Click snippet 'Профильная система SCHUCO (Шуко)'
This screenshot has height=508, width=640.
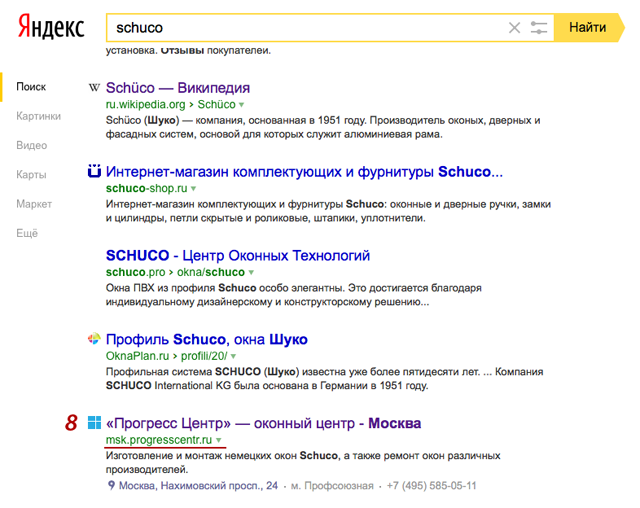(202, 372)
